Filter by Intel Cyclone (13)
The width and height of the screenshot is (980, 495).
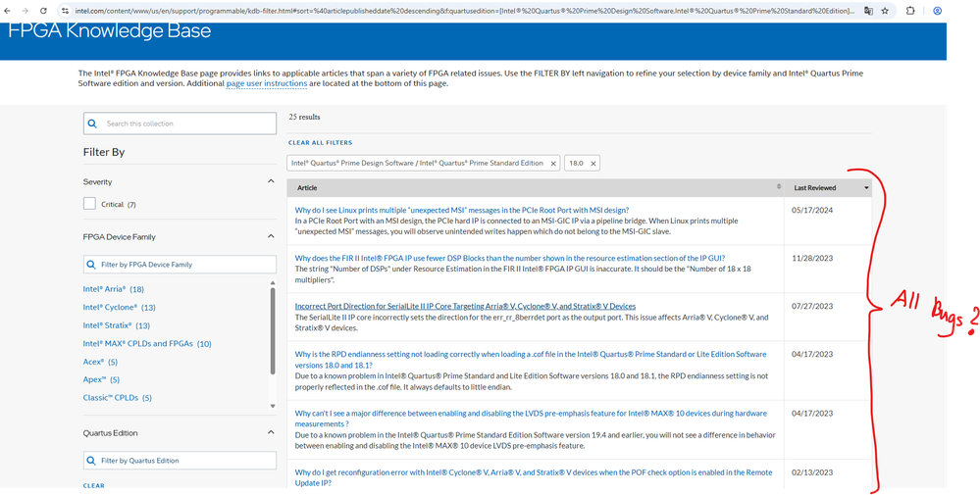120,307
